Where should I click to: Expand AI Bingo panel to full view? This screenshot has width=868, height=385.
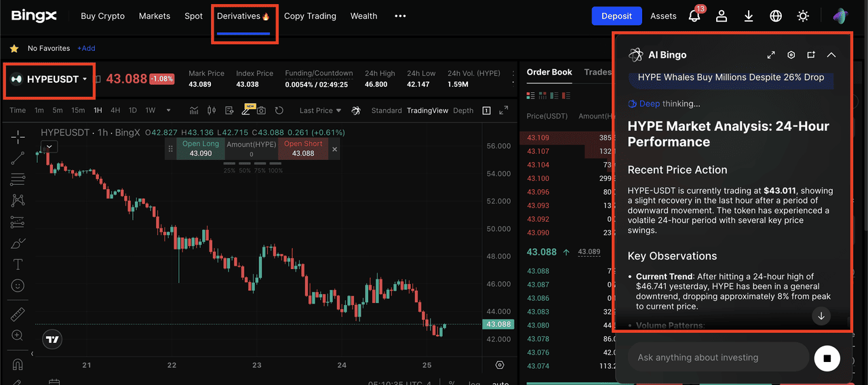click(771, 55)
